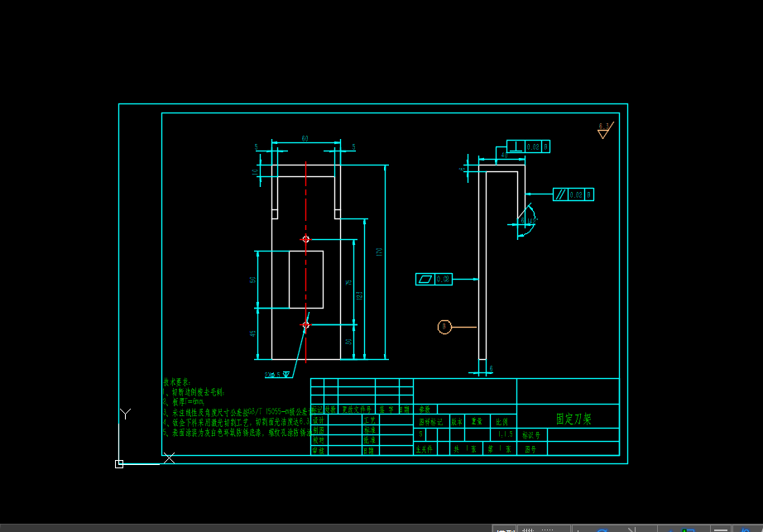763x532 pixels.
Task: Select the 40 dimension in side view
Action: (504, 155)
